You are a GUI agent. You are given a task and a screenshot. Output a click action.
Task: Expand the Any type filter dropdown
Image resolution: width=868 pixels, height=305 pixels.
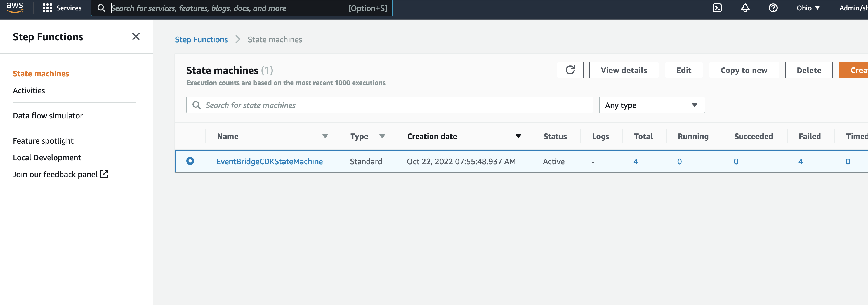[x=652, y=105]
